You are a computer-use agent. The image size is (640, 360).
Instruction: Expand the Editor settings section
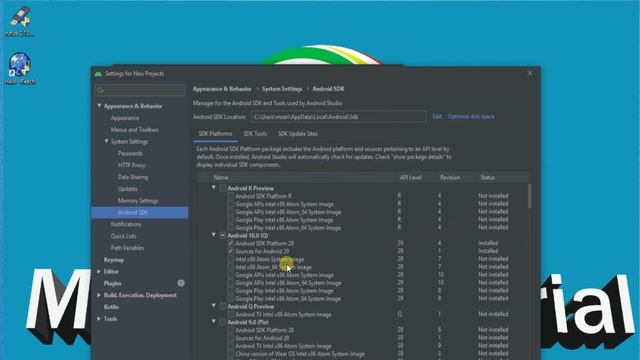pos(99,271)
